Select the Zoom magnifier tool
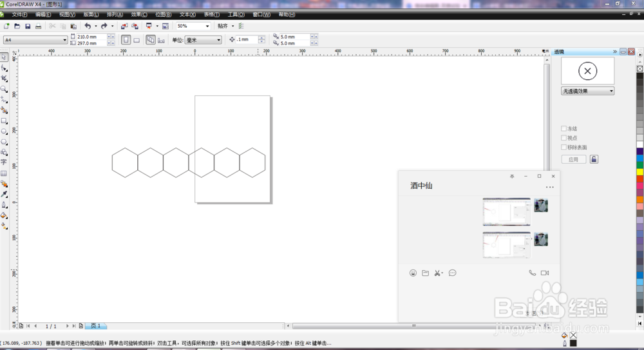 [4, 89]
